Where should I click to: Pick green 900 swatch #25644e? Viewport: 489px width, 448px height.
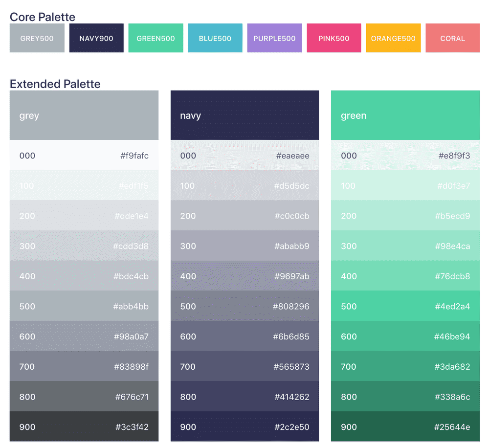coord(405,426)
